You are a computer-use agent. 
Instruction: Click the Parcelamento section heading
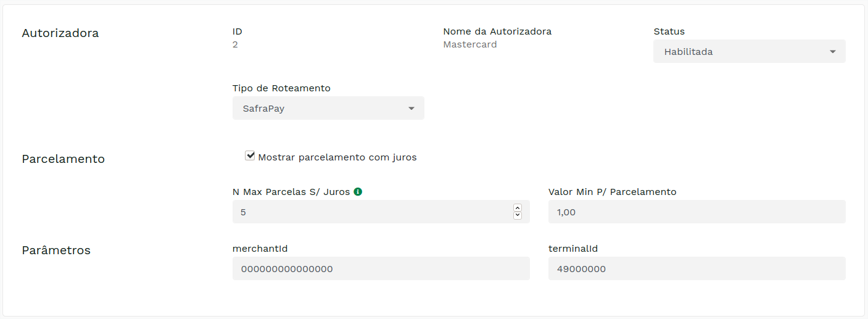64,159
